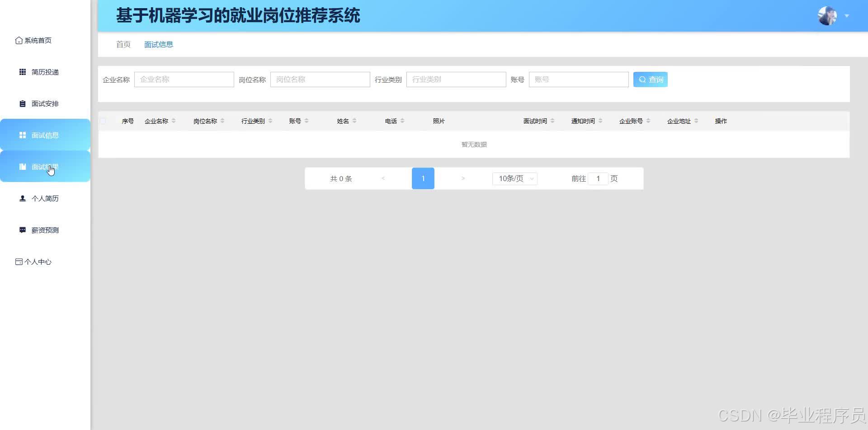Image resolution: width=868 pixels, height=430 pixels.
Task: Click the 面试信息 panel icon in sidebar
Action: 22,135
